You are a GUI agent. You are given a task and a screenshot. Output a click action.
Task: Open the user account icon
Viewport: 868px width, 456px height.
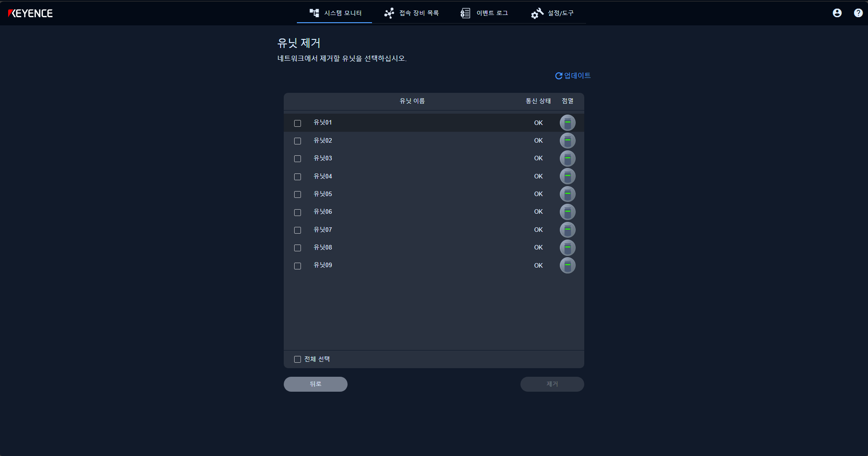(x=837, y=13)
